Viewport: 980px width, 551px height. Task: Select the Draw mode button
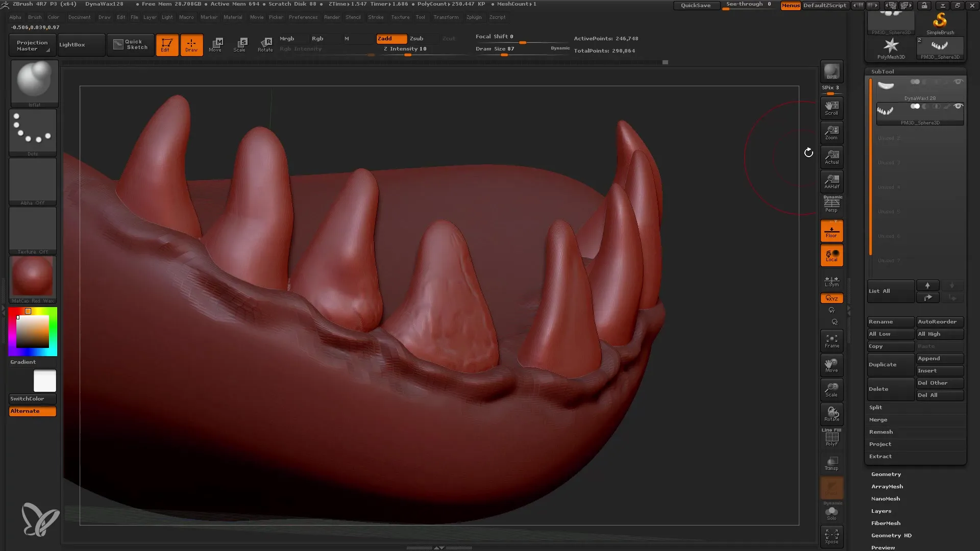tap(191, 44)
